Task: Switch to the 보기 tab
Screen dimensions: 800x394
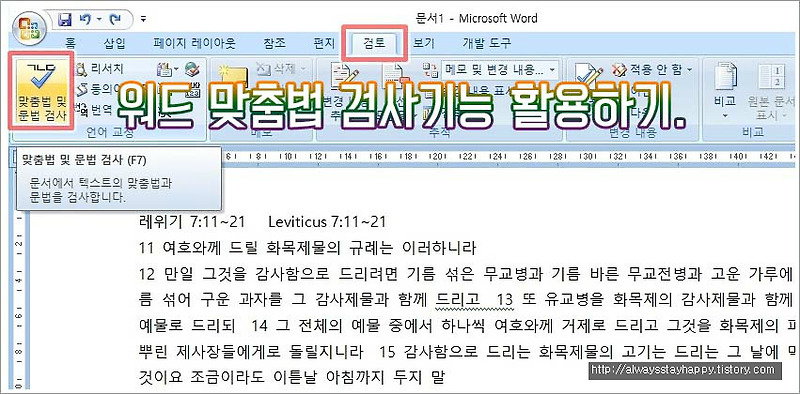Action: point(423,43)
